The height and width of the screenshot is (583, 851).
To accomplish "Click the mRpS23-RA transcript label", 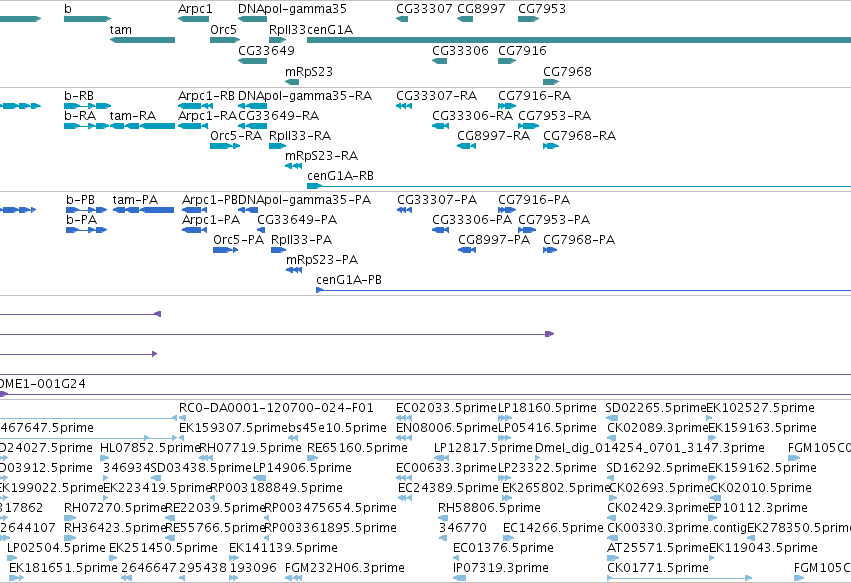I will (321, 156).
